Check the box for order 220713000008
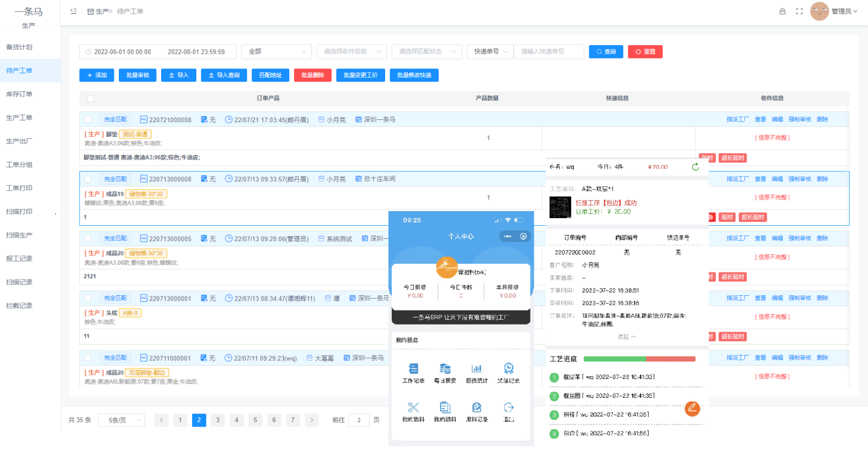868x464 pixels. pos(88,179)
